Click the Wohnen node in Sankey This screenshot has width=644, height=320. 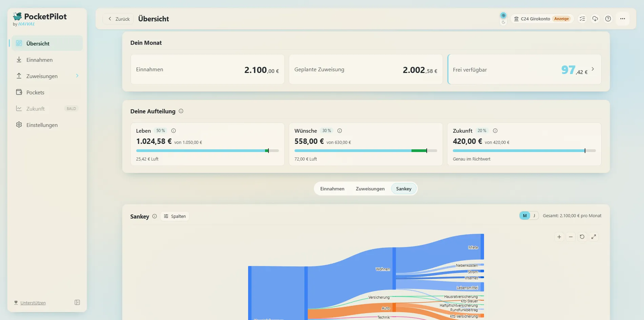(394, 268)
